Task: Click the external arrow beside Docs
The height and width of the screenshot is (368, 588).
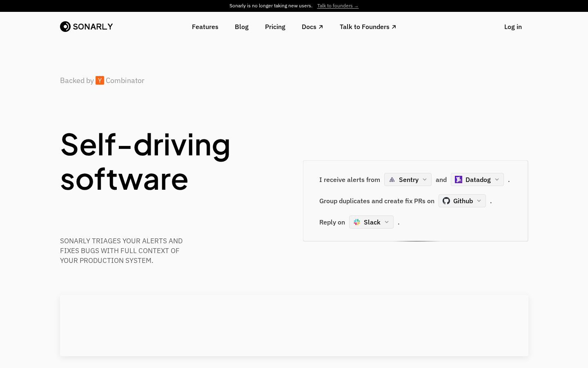Action: tap(321, 27)
